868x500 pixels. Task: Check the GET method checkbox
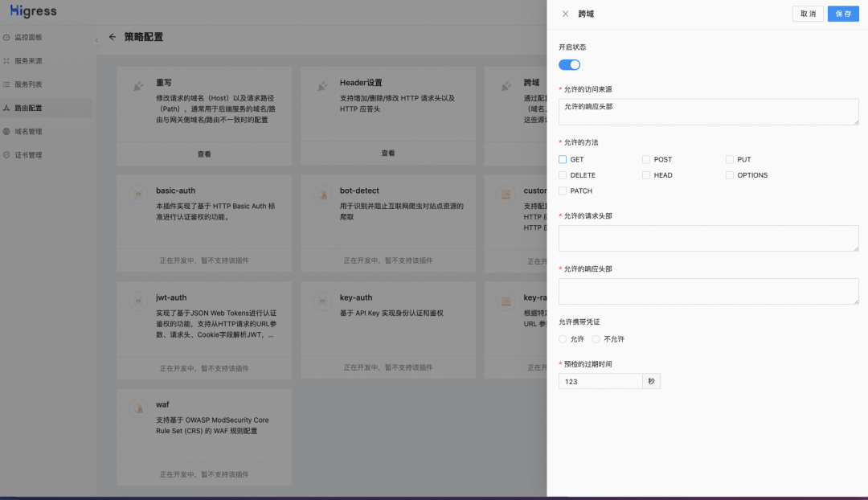[x=563, y=159]
